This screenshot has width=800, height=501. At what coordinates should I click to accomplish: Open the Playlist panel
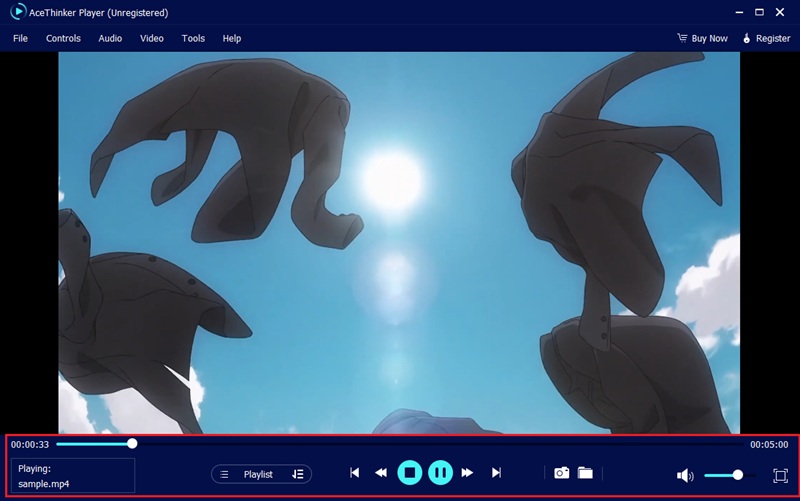pos(258,474)
